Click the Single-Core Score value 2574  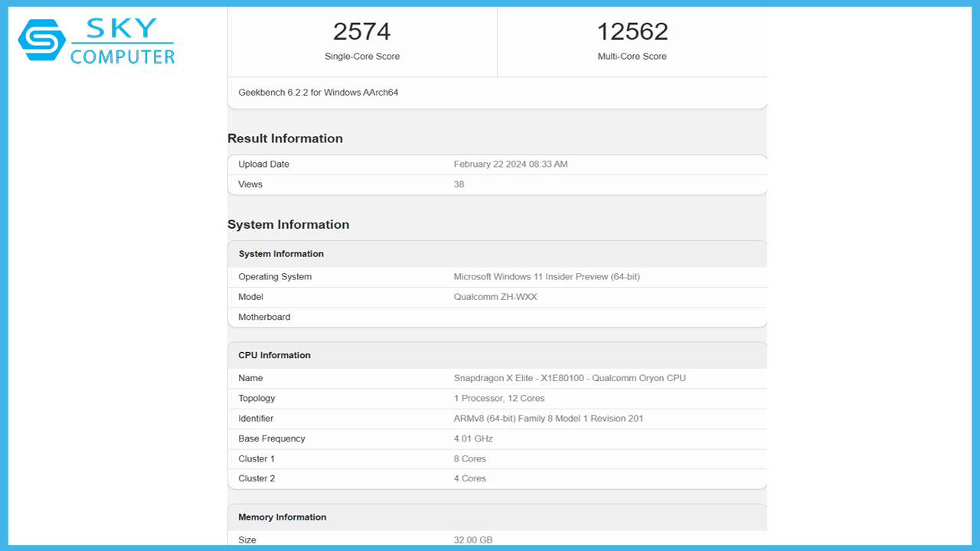point(361,31)
